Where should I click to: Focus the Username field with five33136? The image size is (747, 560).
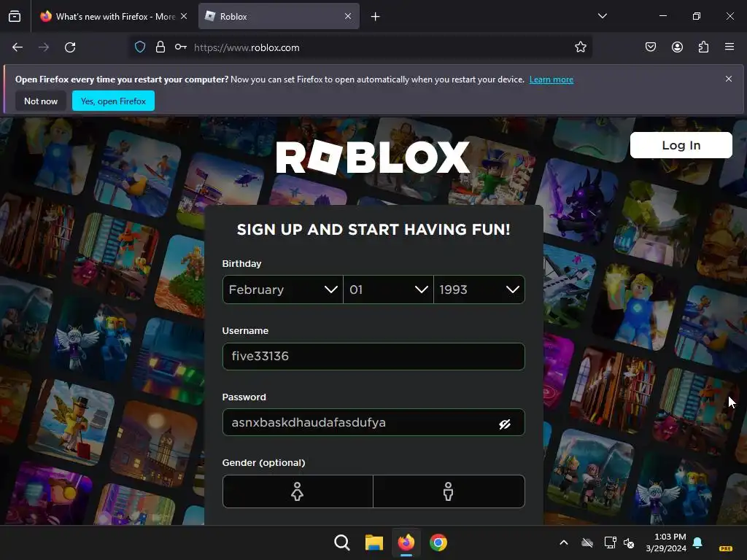tap(373, 356)
